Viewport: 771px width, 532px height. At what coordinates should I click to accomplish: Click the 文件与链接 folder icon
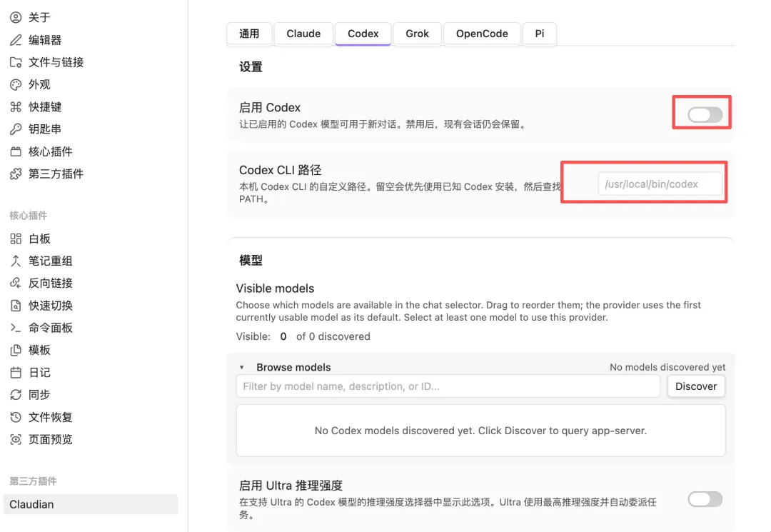click(x=16, y=62)
